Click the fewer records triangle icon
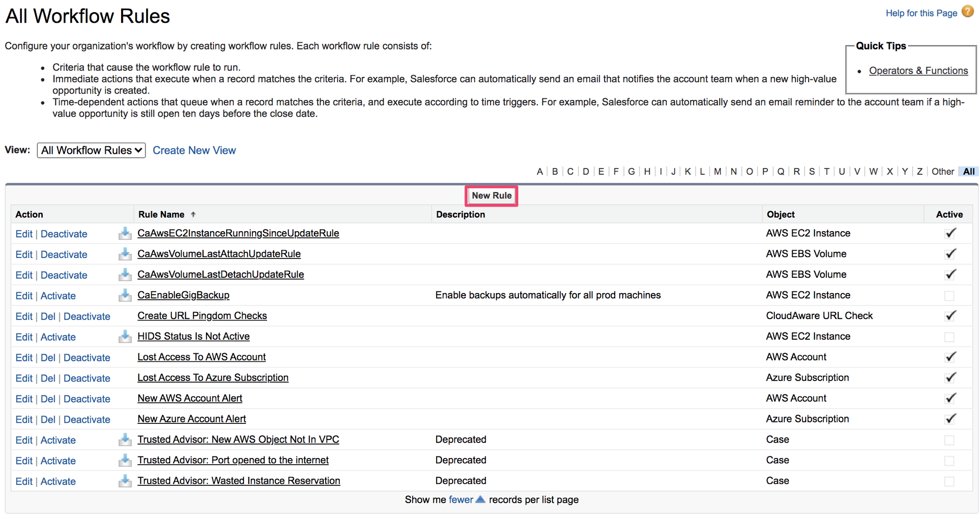This screenshot has width=980, height=518. (480, 500)
